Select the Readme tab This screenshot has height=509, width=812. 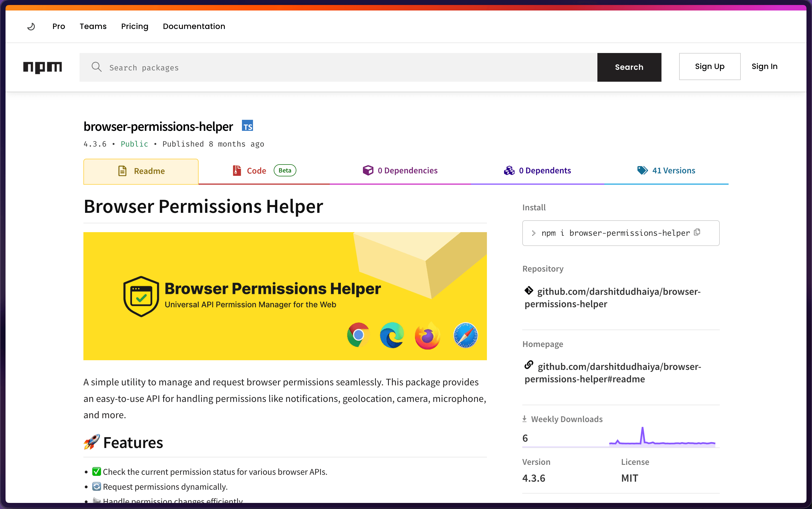click(x=141, y=171)
